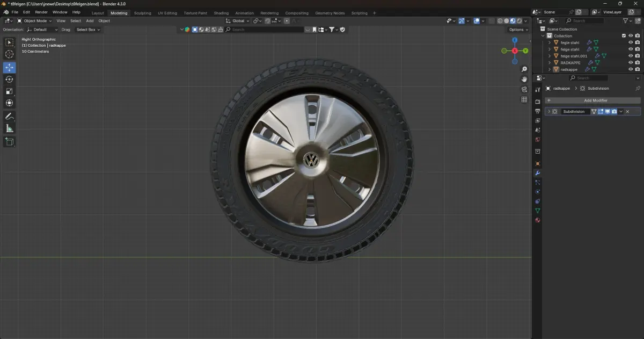This screenshot has width=644, height=339.
Task: Switch to rendered viewport shading
Action: click(x=519, y=21)
